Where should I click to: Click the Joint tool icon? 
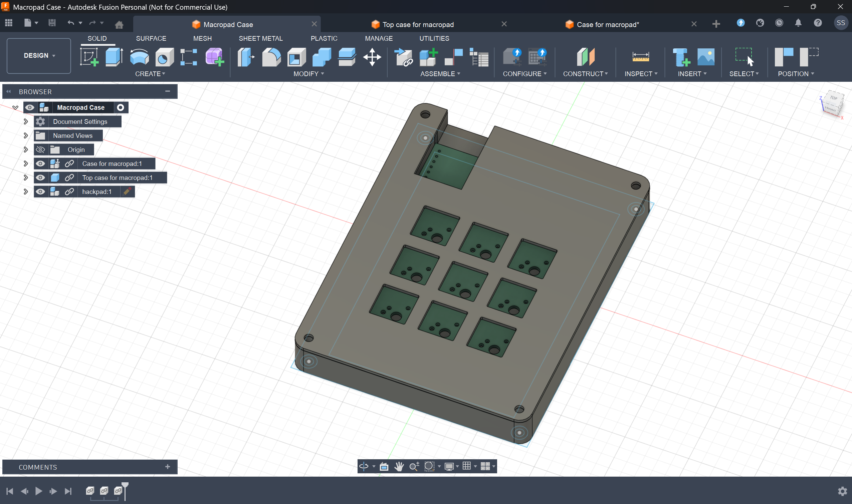pos(453,57)
